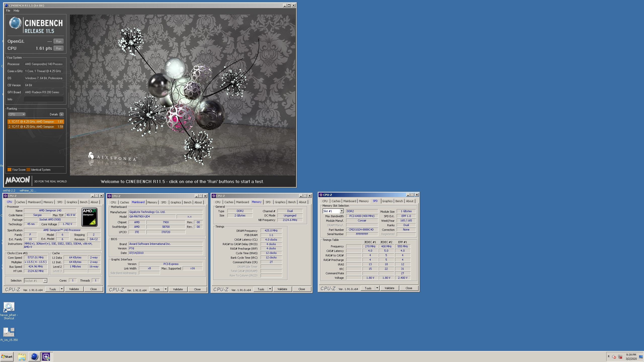The image size is (644, 362).
Task: Click the NB Frequency 2124.6 MHz value
Action: 290,220
